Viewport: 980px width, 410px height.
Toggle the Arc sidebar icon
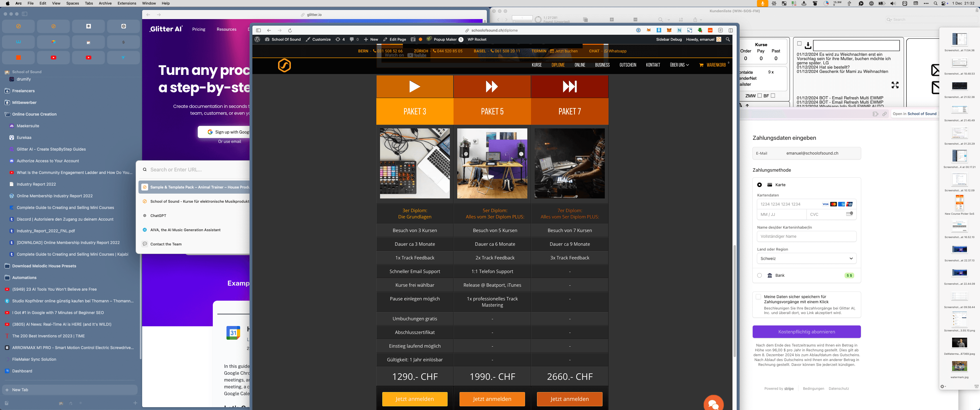click(25, 14)
